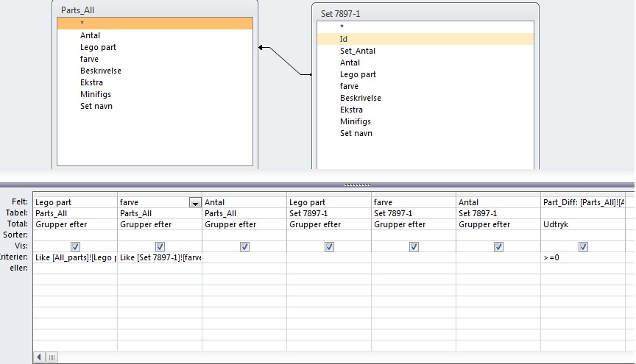Select Id field in Set 7897-1 table
The width and height of the screenshot is (636, 364).
click(x=425, y=39)
